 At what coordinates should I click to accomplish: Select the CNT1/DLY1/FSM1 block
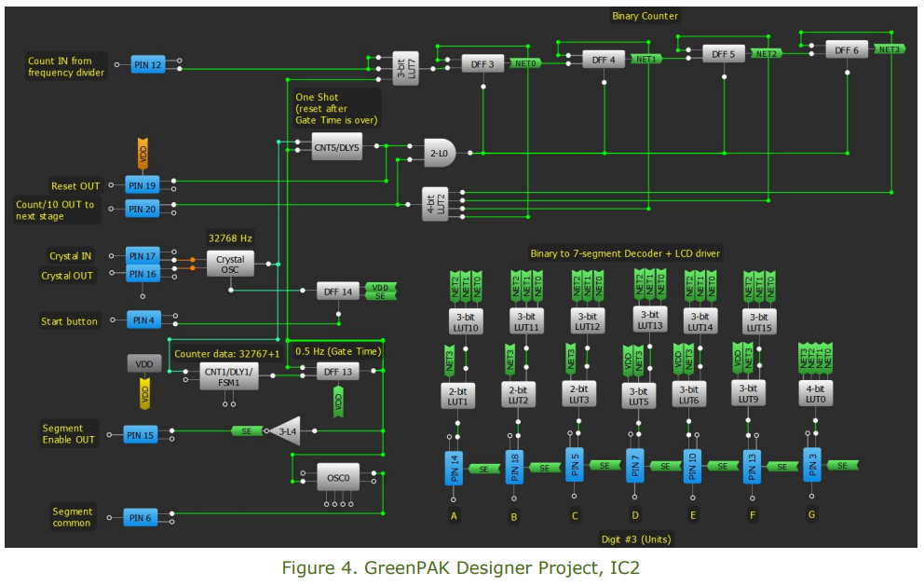(x=228, y=376)
